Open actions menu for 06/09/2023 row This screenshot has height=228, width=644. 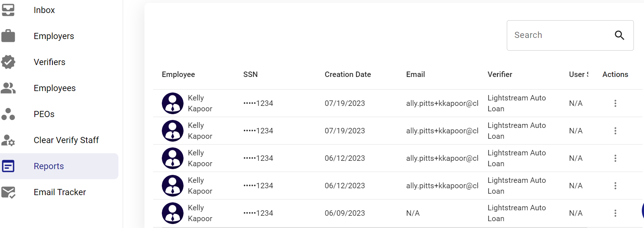pos(615,213)
